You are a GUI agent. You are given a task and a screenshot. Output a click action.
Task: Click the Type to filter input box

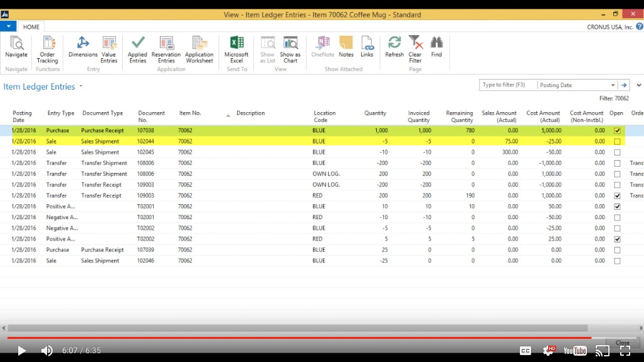point(508,85)
